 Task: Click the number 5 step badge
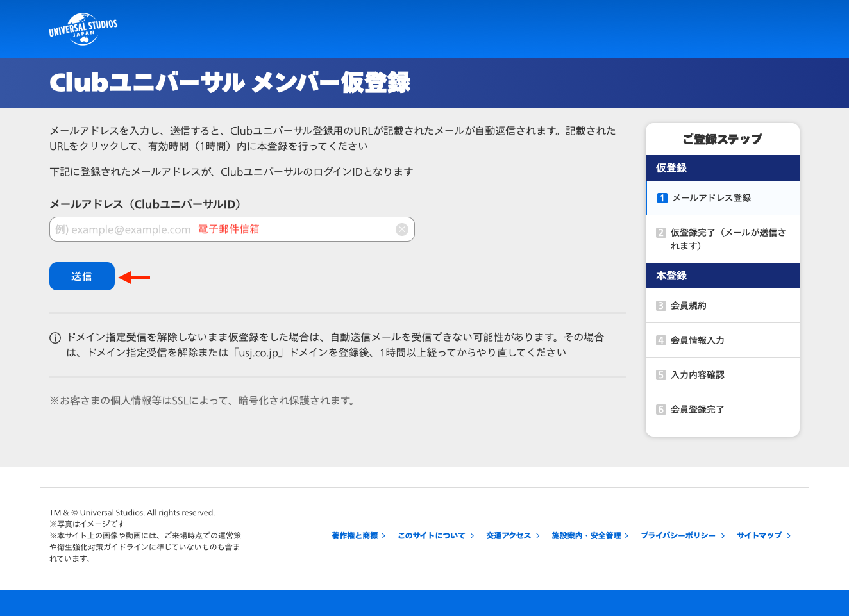pos(661,375)
